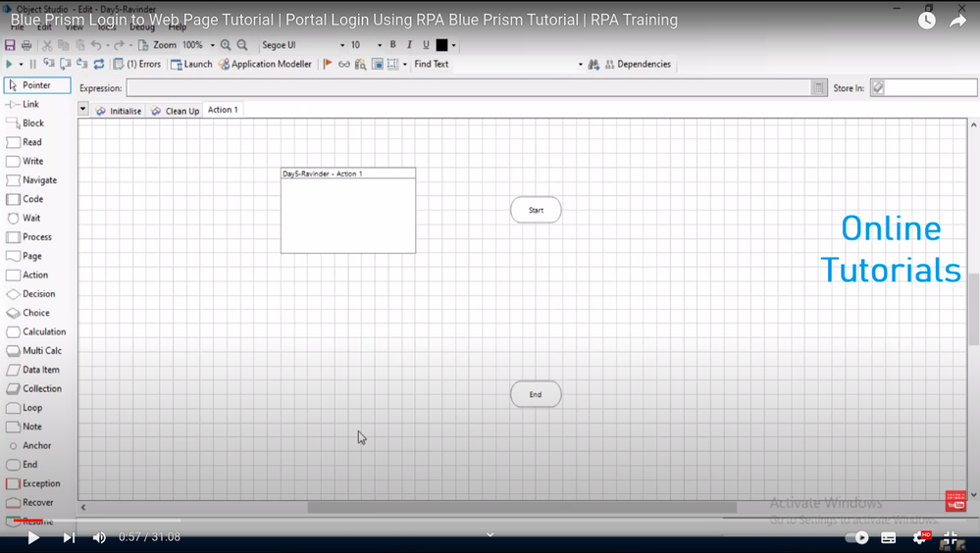
Task: Select the Link tool
Action: pyautogui.click(x=24, y=104)
